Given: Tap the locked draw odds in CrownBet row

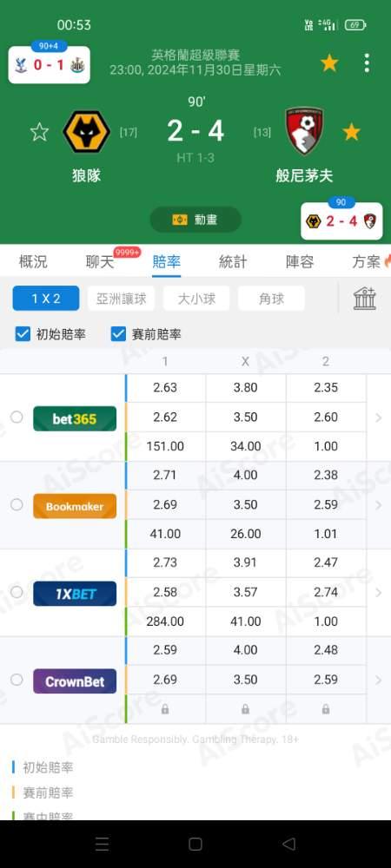Looking at the screenshot, I should click(x=245, y=709).
